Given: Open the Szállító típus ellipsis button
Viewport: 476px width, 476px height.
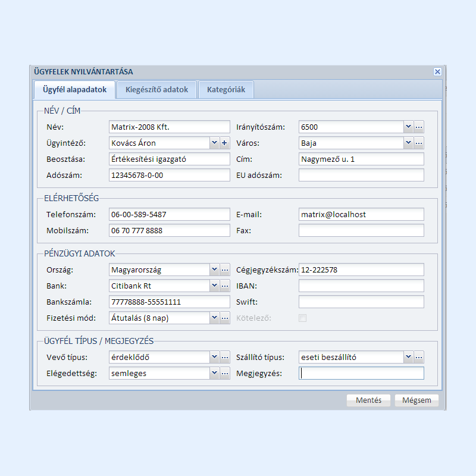Looking at the screenshot, I should (419, 357).
